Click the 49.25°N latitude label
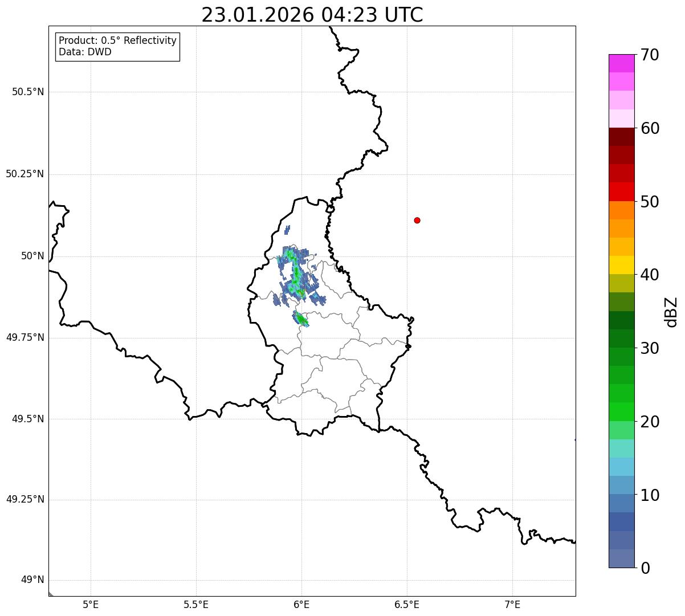 tap(25, 499)
